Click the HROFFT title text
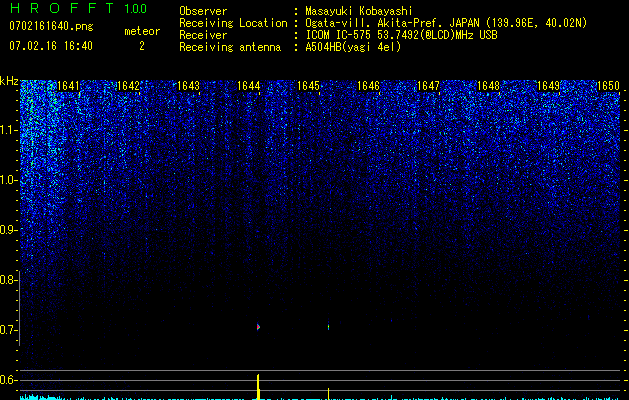This screenshot has width=629, height=400. 62,8
